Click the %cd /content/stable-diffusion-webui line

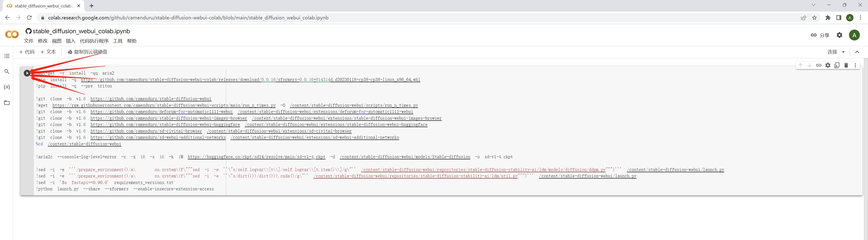(x=78, y=144)
